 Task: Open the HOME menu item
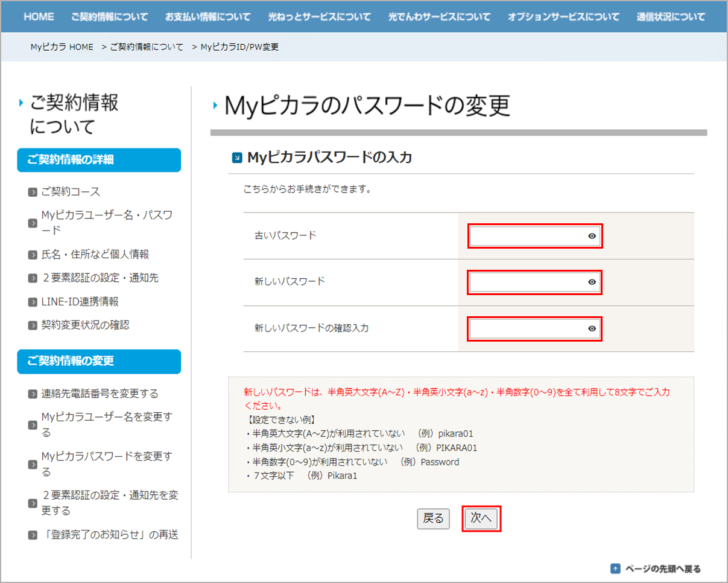(x=39, y=16)
